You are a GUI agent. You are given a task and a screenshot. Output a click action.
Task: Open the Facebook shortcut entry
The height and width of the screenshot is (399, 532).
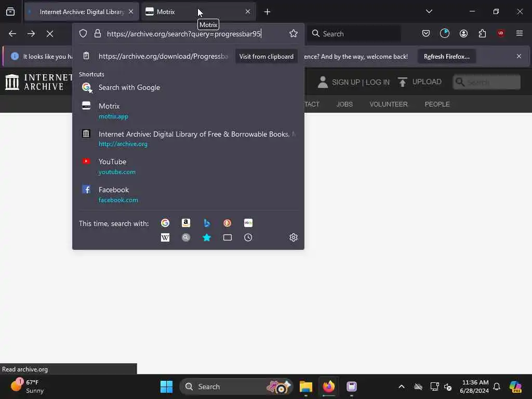click(188, 194)
